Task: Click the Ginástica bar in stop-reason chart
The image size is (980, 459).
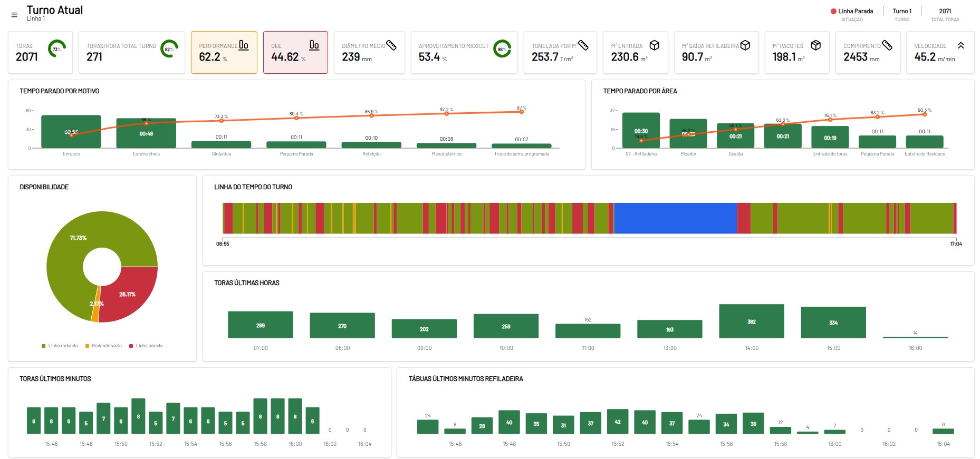Action: click(x=222, y=144)
